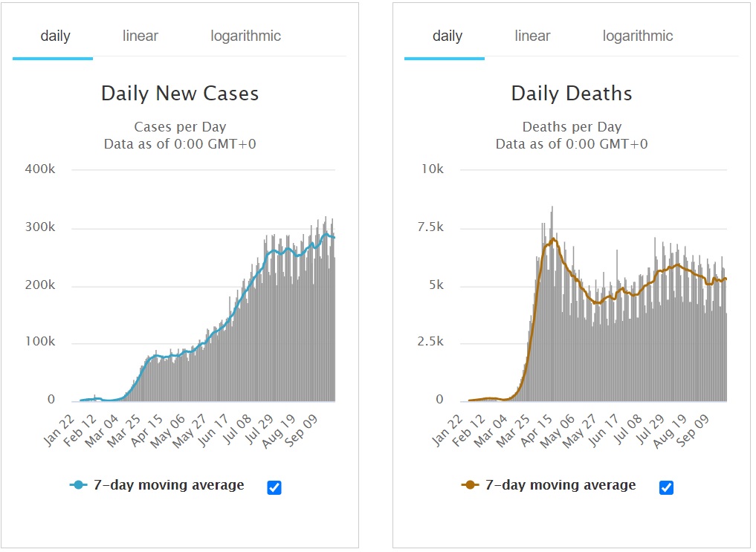Click the 400k y-axis label on the cases chart
Screen dimensions: 756x552
(42, 169)
